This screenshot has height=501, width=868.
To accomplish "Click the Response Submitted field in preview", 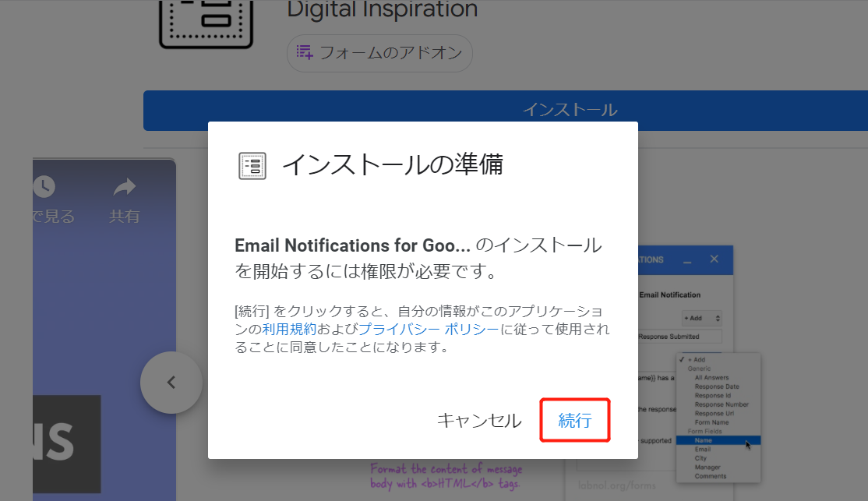I will [x=679, y=337].
